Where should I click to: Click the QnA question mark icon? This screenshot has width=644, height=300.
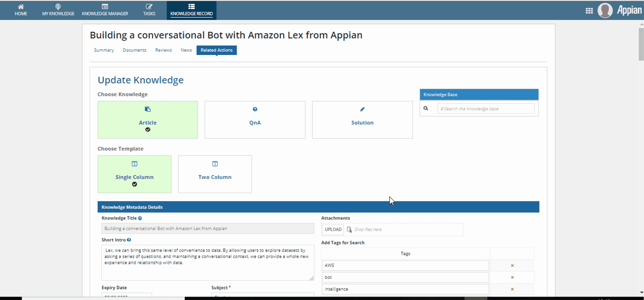pos(255,109)
